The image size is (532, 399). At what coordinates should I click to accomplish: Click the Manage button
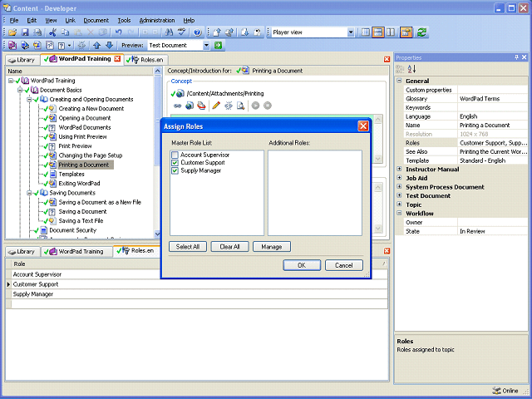[x=272, y=247]
